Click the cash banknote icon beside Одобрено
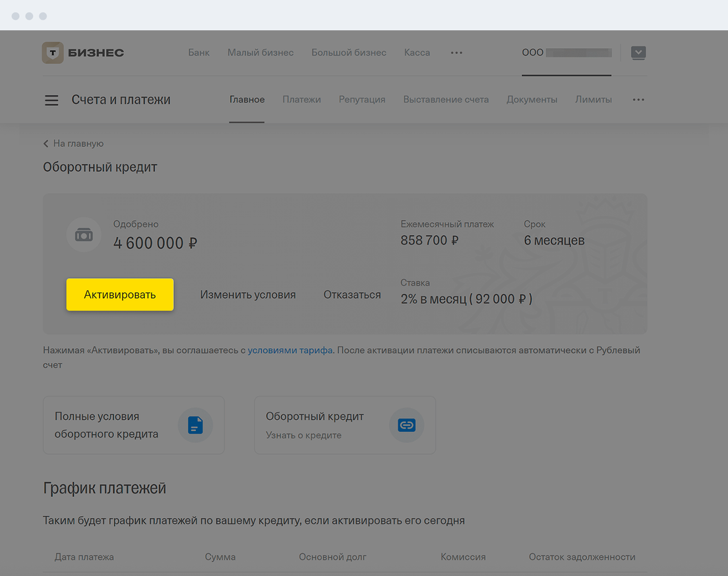 click(84, 235)
